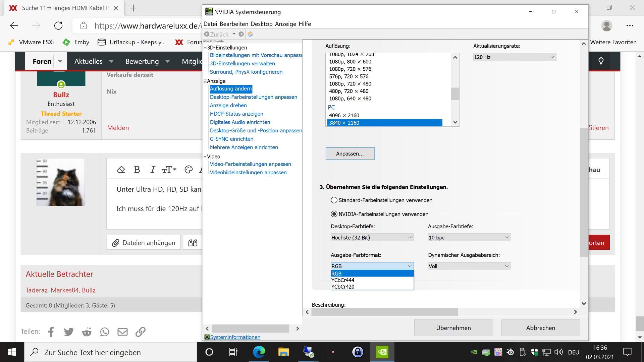This screenshot has height=362, width=644.
Task: Select the 4096 × 2160 resolution
Action: [384, 115]
